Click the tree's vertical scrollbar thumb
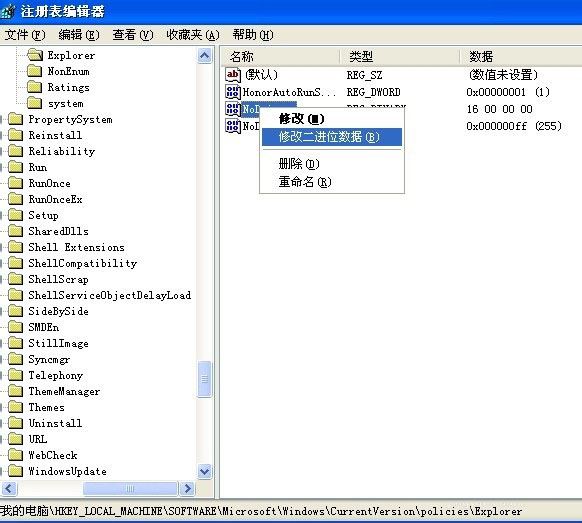Image resolution: width=582 pixels, height=523 pixels. [x=205, y=379]
